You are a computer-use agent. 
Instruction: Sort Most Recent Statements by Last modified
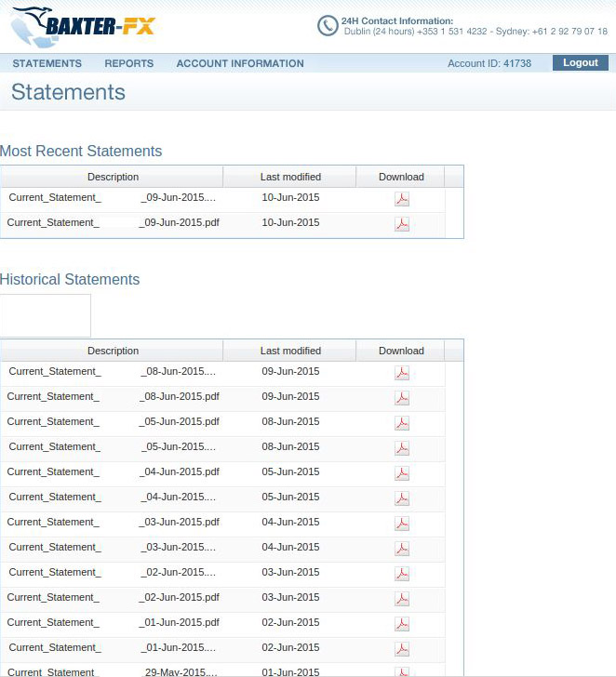coord(290,177)
